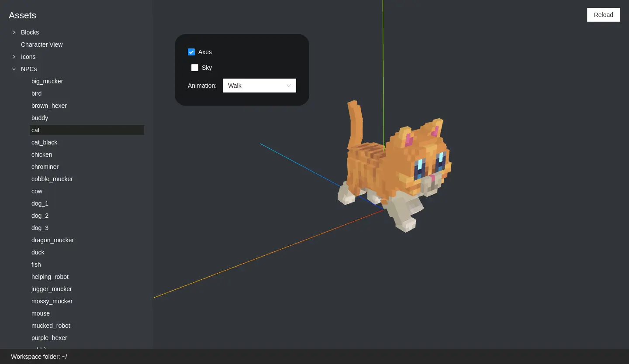
Task: Select the chicken NPC
Action: (x=41, y=155)
